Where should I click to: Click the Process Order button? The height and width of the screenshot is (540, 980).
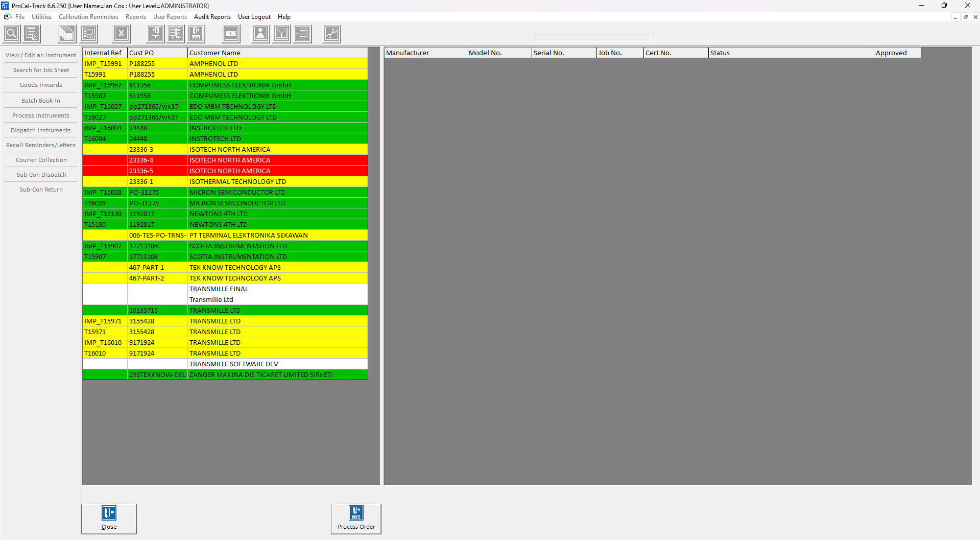356,519
